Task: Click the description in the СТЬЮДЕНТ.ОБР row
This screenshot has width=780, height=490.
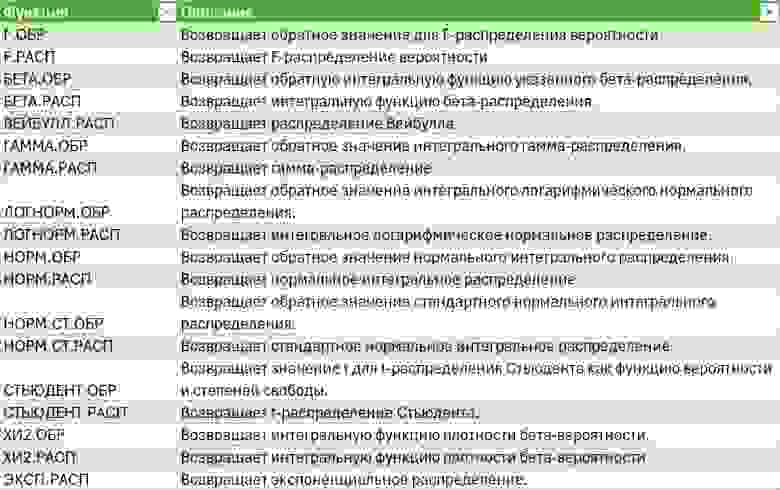Action: click(476, 379)
